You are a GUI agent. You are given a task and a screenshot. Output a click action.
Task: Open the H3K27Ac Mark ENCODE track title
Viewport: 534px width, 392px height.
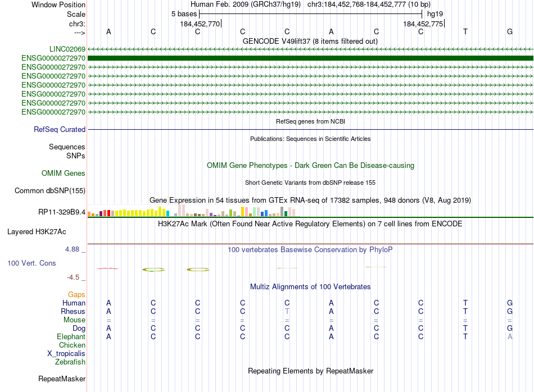[x=310, y=224]
